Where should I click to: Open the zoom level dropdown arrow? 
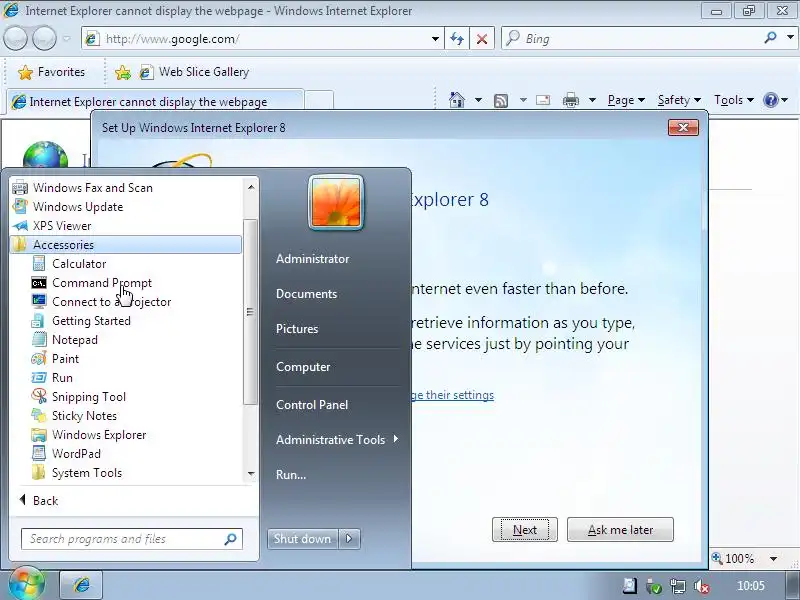773,559
